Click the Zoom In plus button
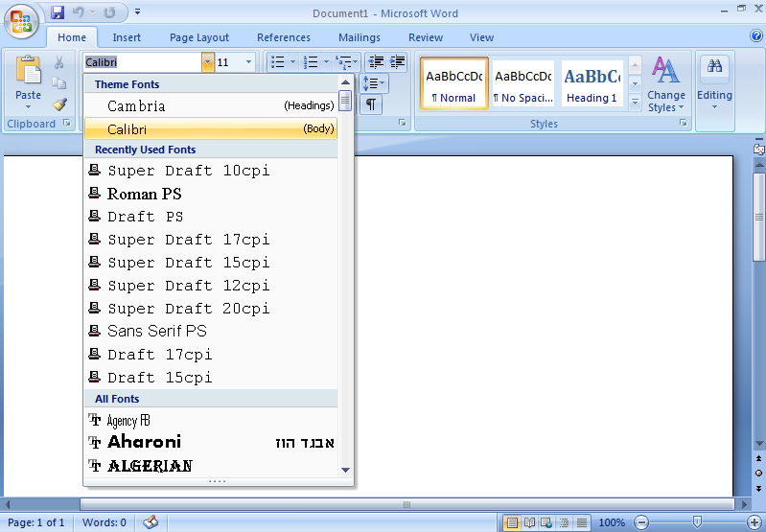Screen dimensions: 766x532 754,522
